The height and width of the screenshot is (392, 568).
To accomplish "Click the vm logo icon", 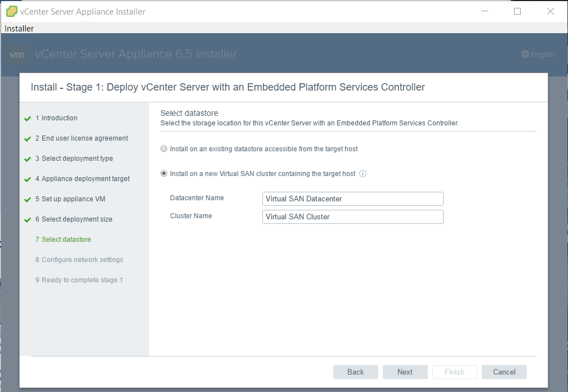I will pyautogui.click(x=17, y=55).
